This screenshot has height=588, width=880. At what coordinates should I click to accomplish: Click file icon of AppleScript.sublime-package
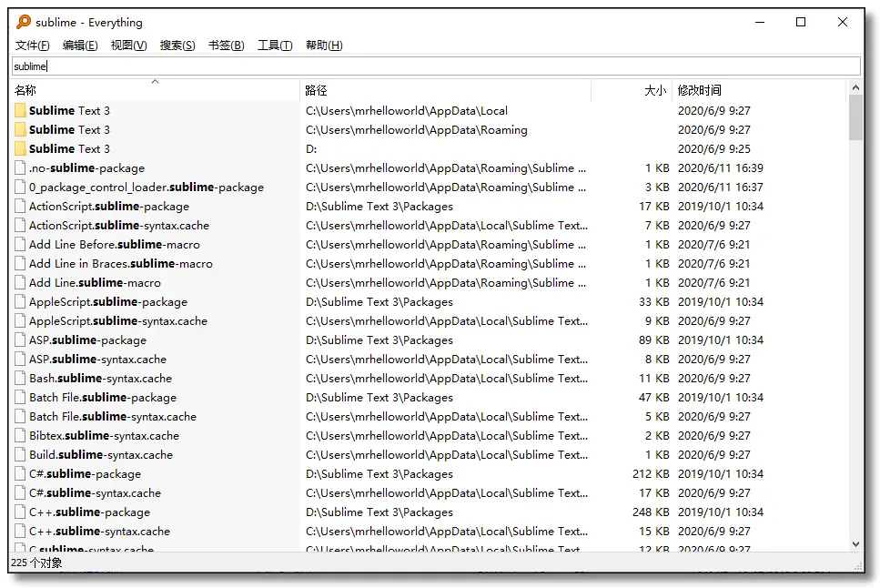tap(20, 301)
